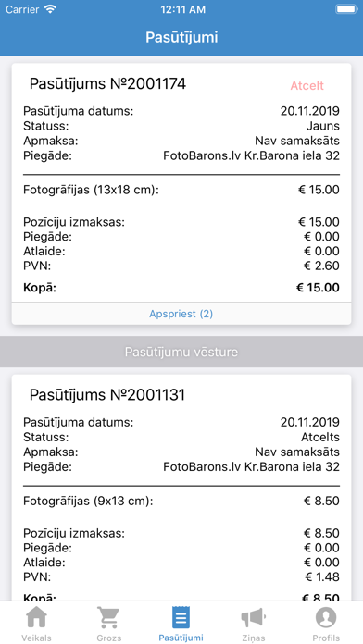Click the Fotogrāfijas (13x18 cm) line item
Screen dimensions: 363x644
pyautogui.click(x=181, y=191)
